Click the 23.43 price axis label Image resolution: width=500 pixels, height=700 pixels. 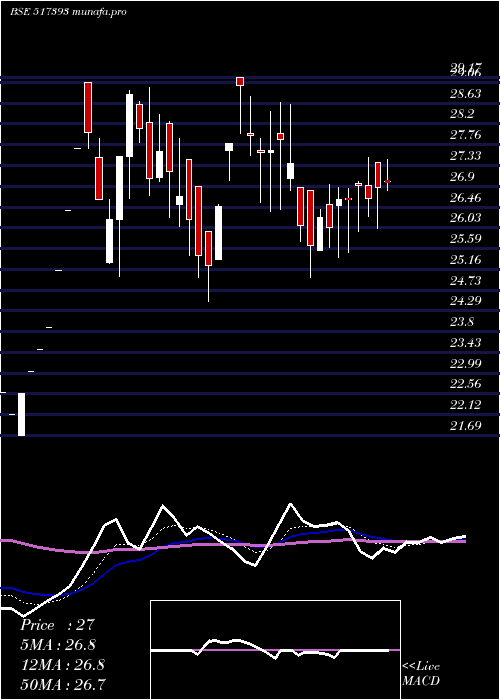pyautogui.click(x=465, y=342)
